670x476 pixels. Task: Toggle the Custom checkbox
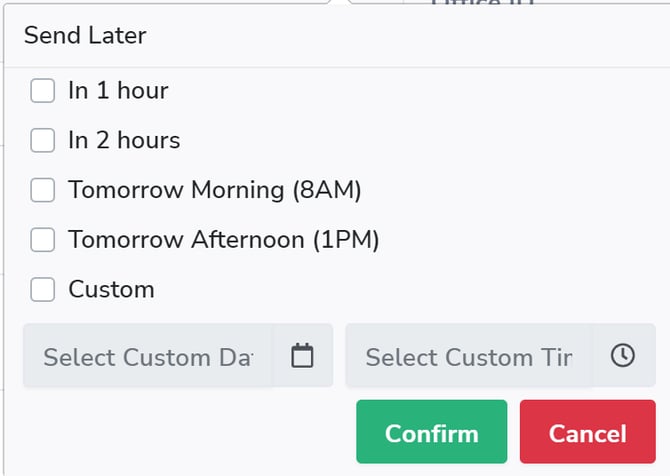(x=42, y=290)
